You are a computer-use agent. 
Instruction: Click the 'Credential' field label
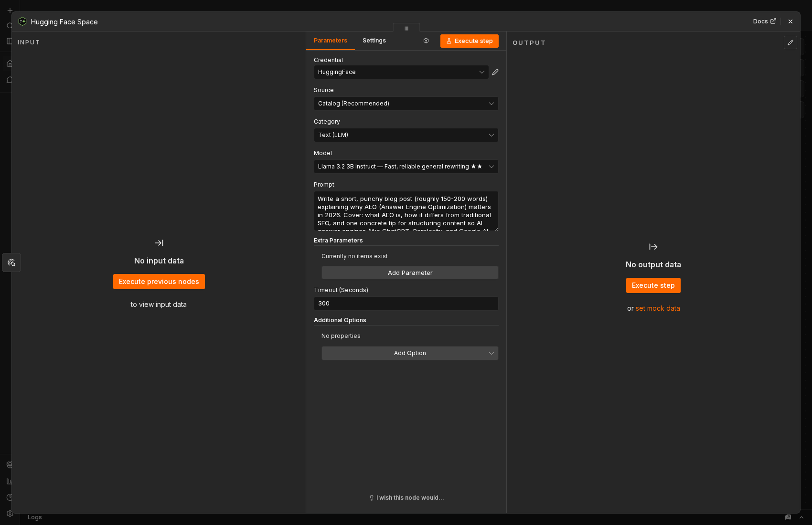coord(328,60)
